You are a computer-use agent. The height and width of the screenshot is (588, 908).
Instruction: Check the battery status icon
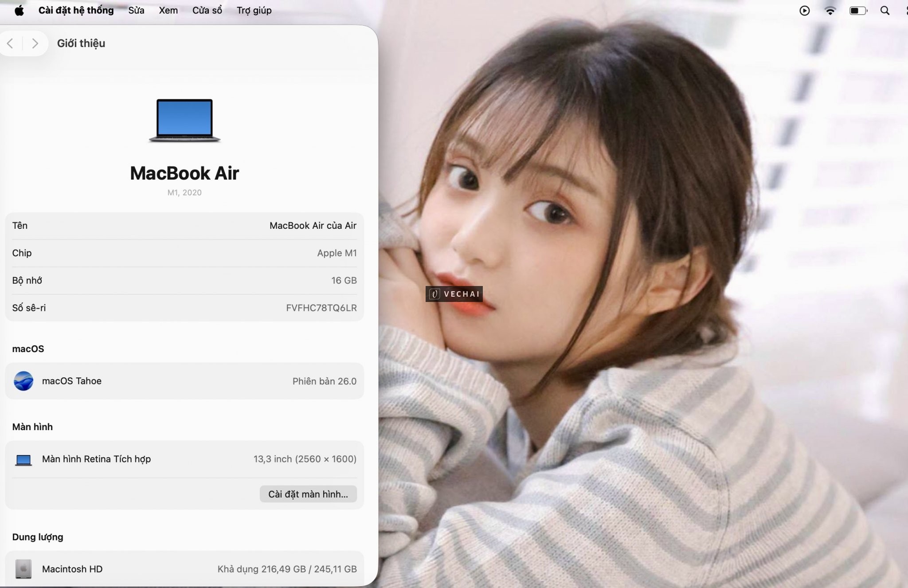pyautogui.click(x=858, y=11)
